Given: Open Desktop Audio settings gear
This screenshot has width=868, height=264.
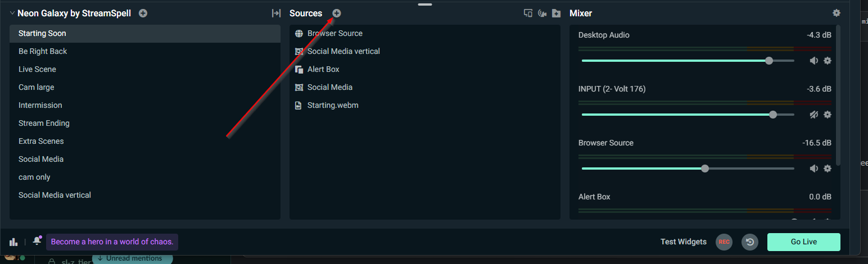Looking at the screenshot, I should (x=828, y=61).
